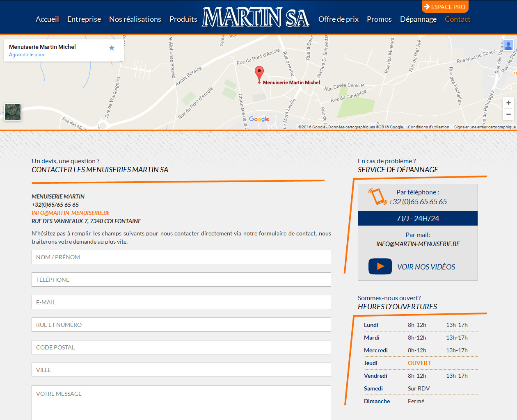Zoom out on the map
Viewport: 517px width, 420px height.
click(x=508, y=114)
